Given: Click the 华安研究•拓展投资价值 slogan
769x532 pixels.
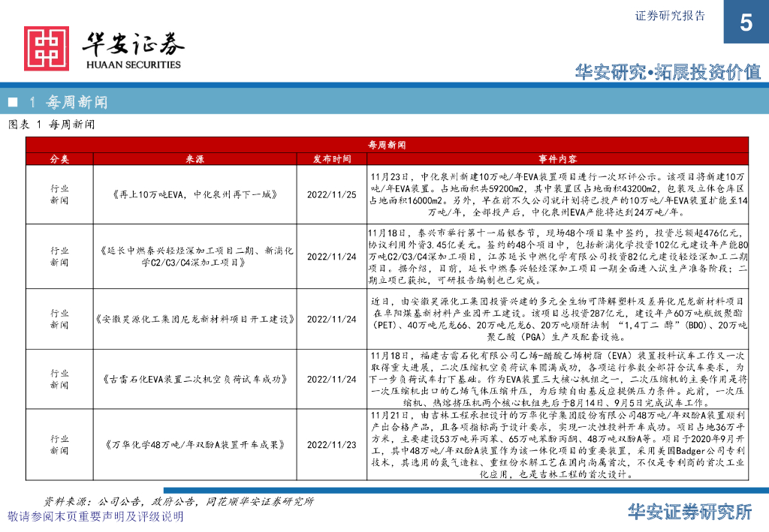Looking at the screenshot, I should [x=668, y=72].
